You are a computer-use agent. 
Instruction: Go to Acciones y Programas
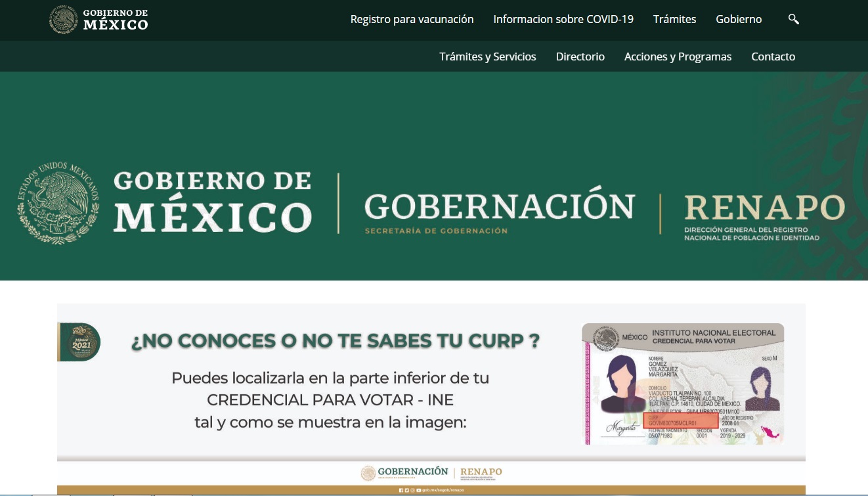tap(678, 56)
